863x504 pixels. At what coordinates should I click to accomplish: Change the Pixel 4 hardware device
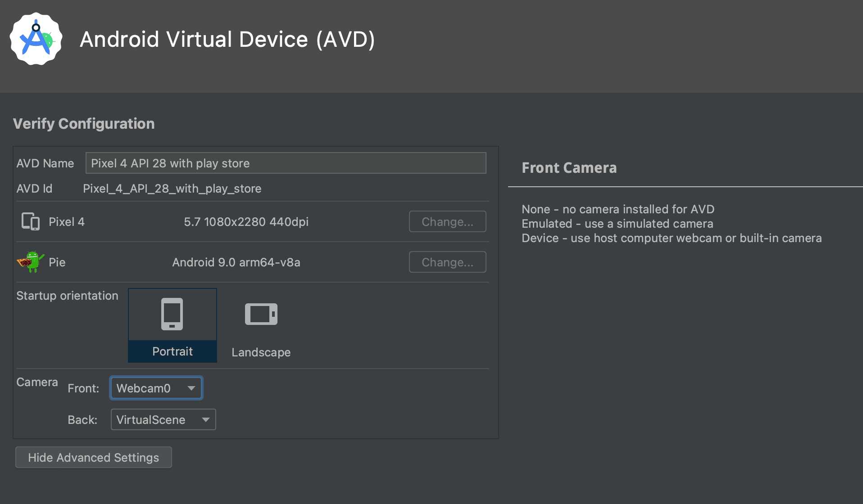[x=447, y=221]
